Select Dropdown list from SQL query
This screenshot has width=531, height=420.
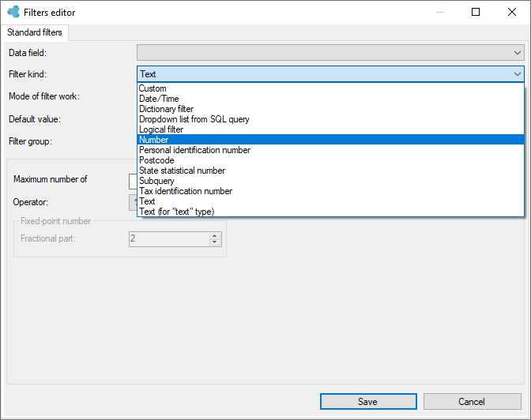330,119
